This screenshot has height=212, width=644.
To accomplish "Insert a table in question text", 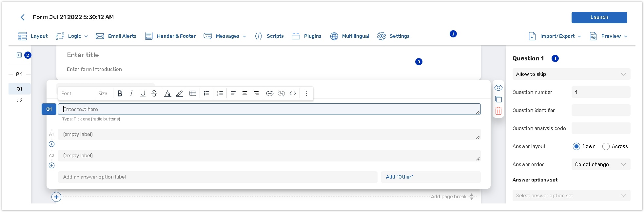I will (193, 94).
